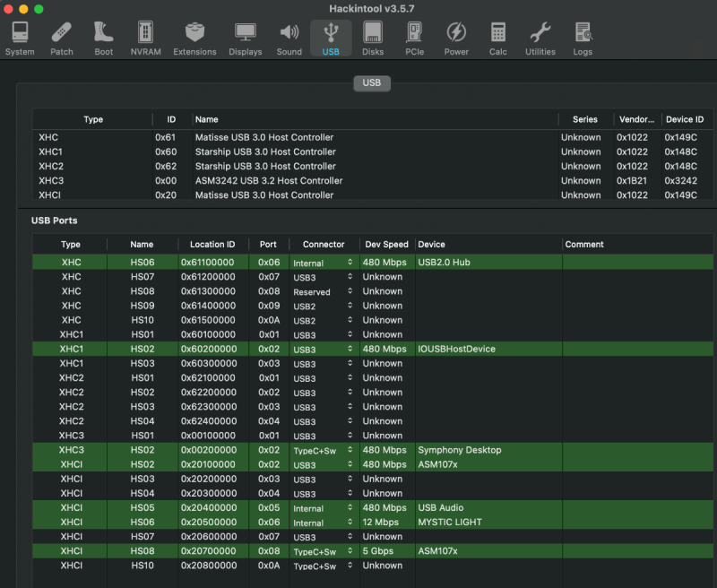Viewport: 717px width, 588px height.
Task: Open the Sound section
Action: 289,39
